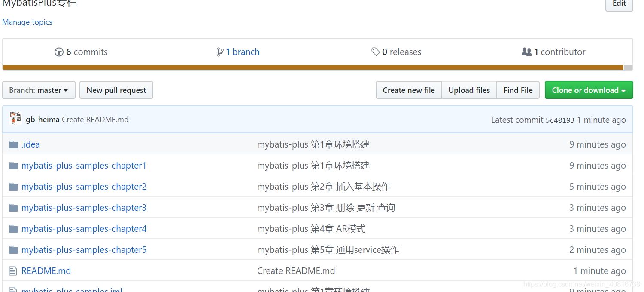Click the contributors people icon
Image resolution: width=644 pixels, height=292 pixels.
tap(527, 52)
